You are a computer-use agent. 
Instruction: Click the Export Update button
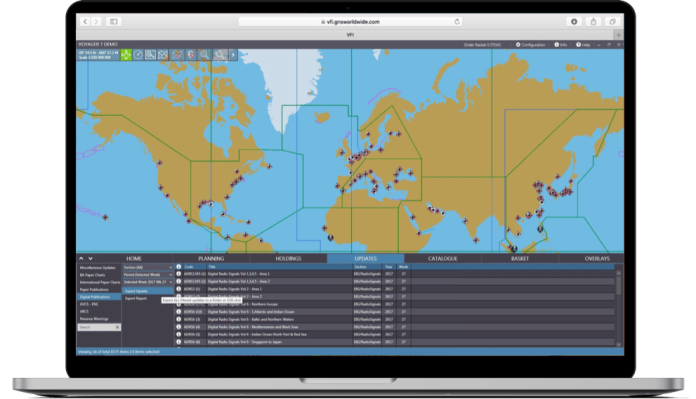click(148, 291)
